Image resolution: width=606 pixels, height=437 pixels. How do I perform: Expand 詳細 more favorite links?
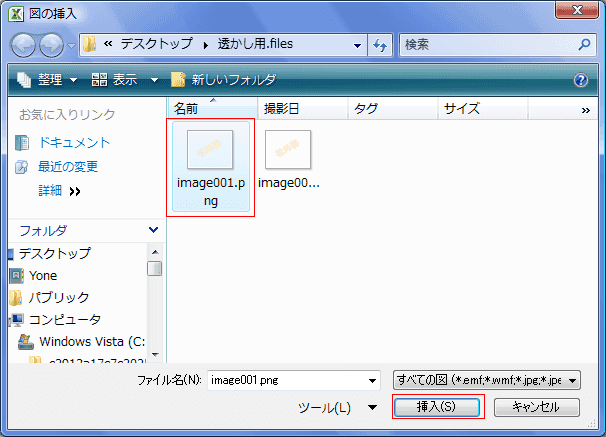click(60, 191)
